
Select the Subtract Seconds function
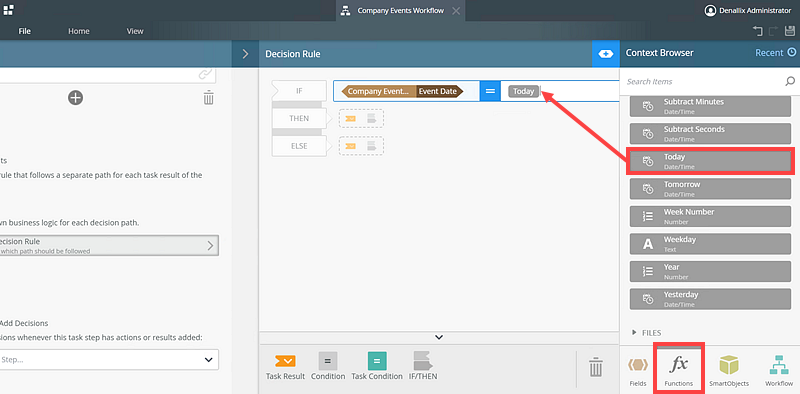(710, 133)
